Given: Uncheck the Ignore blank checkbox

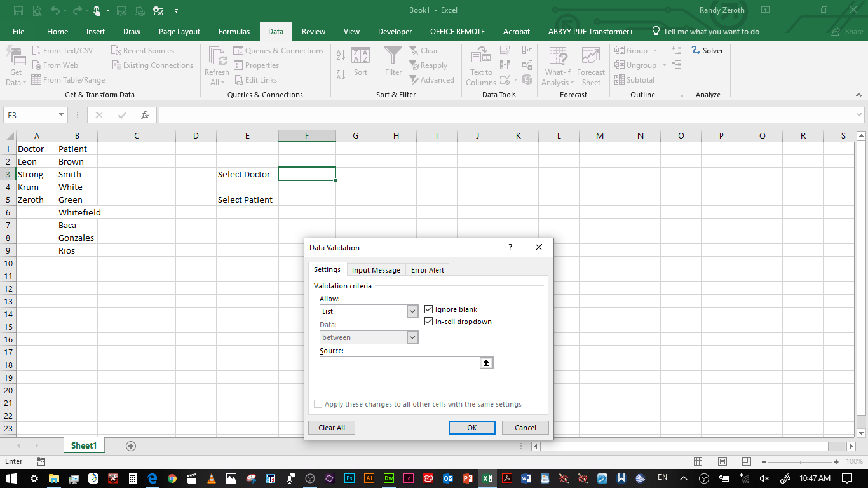Looking at the screenshot, I should pyautogui.click(x=429, y=309).
